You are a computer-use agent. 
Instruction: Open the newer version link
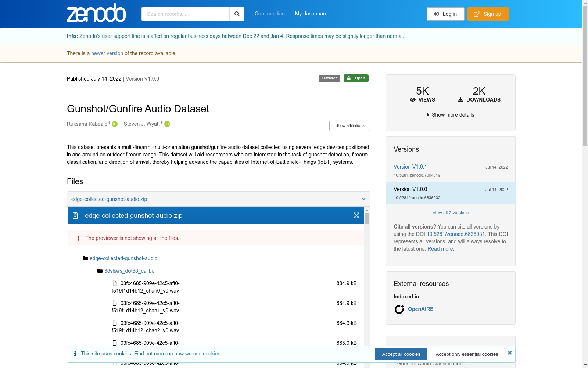click(107, 53)
